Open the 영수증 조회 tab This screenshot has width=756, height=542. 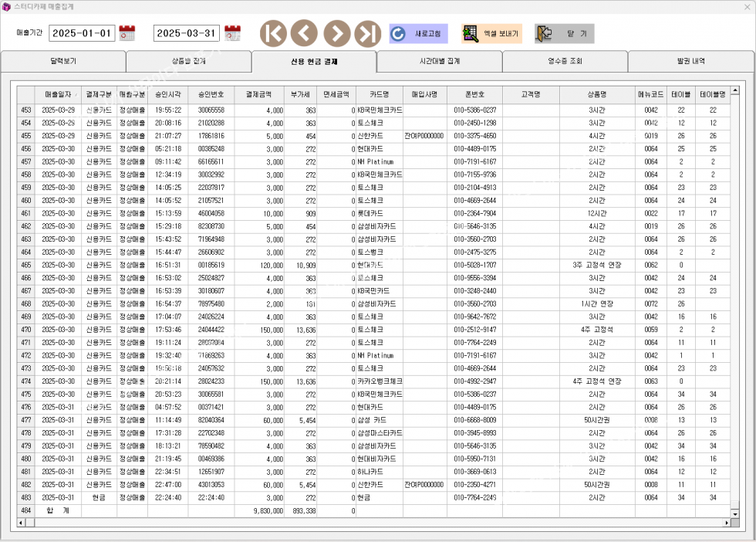tap(565, 61)
